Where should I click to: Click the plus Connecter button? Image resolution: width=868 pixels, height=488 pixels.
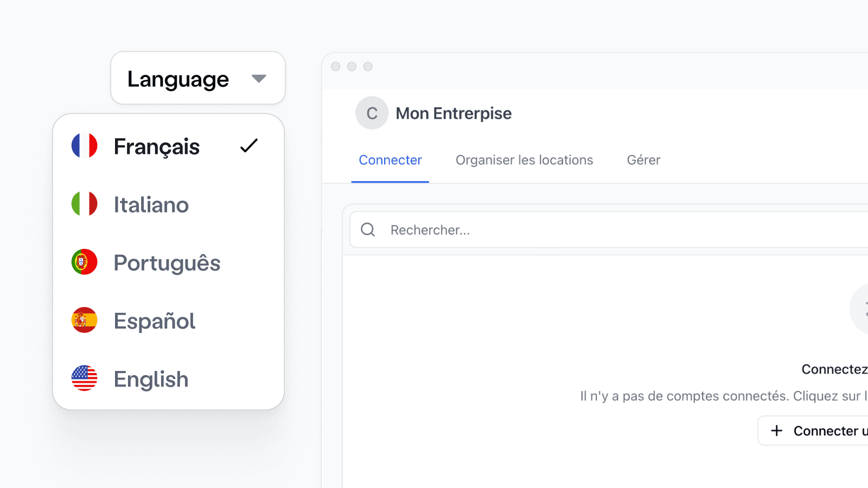pos(813,431)
